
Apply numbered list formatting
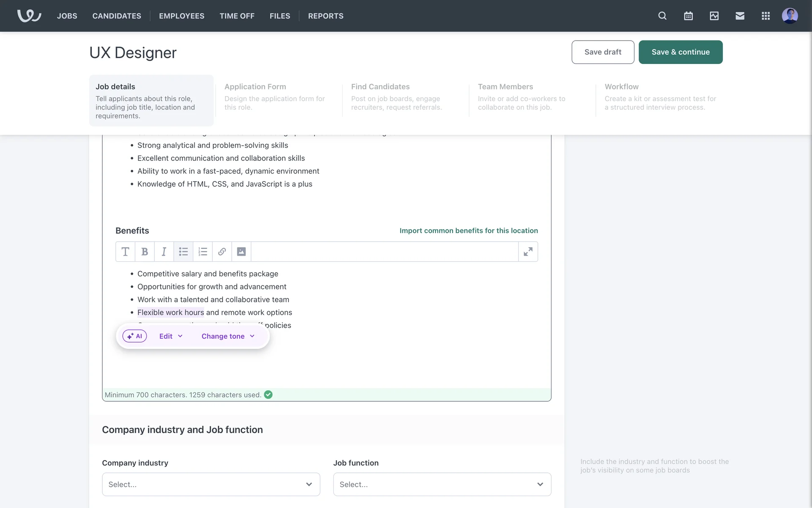(x=203, y=252)
